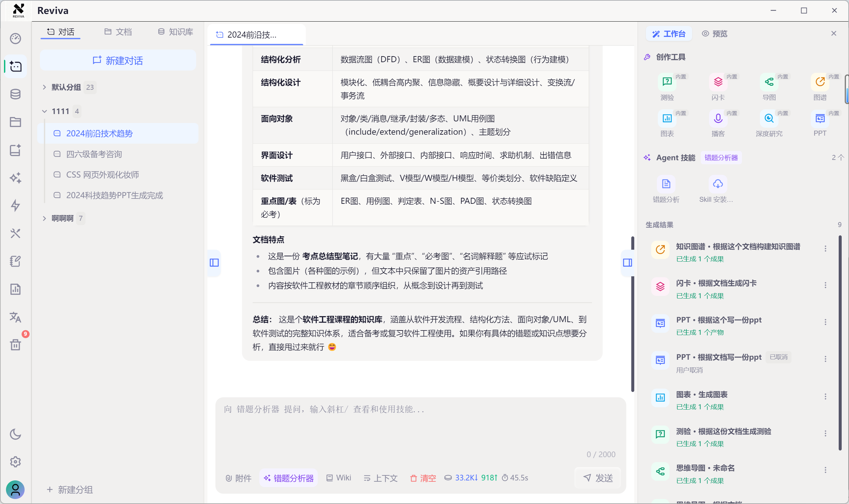
Task: Open 四六级备考咨询 conversation
Action: (118, 154)
